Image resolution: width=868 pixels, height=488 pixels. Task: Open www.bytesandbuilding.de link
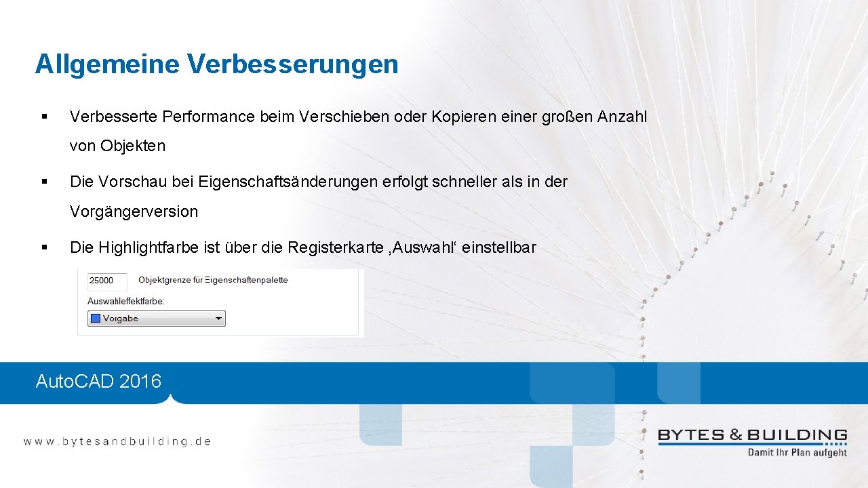tap(119, 441)
